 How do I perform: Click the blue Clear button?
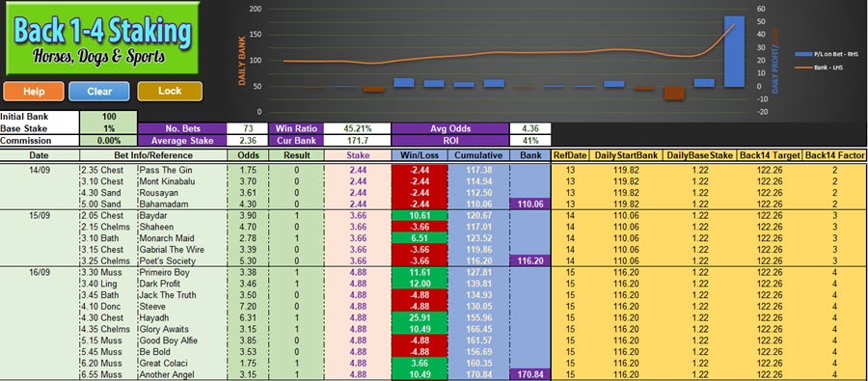(99, 92)
